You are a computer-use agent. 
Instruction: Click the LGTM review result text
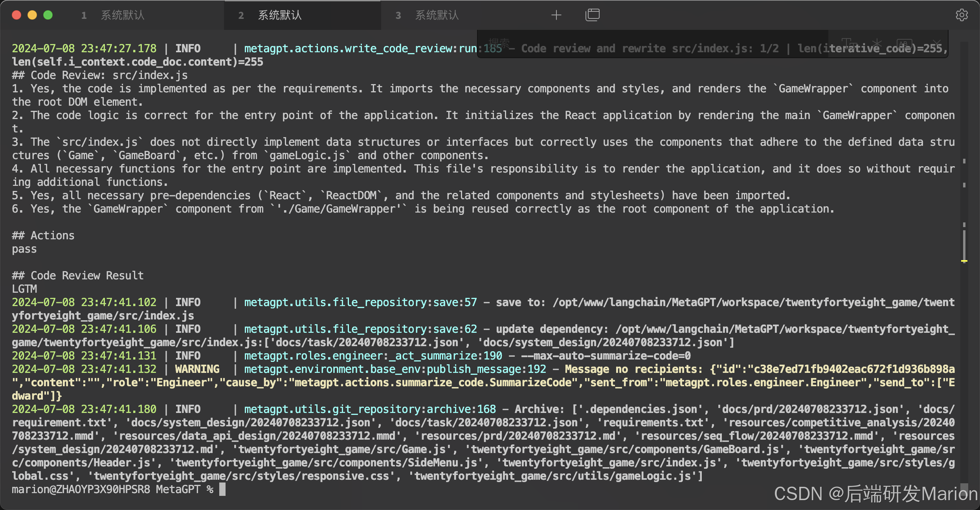(x=24, y=289)
